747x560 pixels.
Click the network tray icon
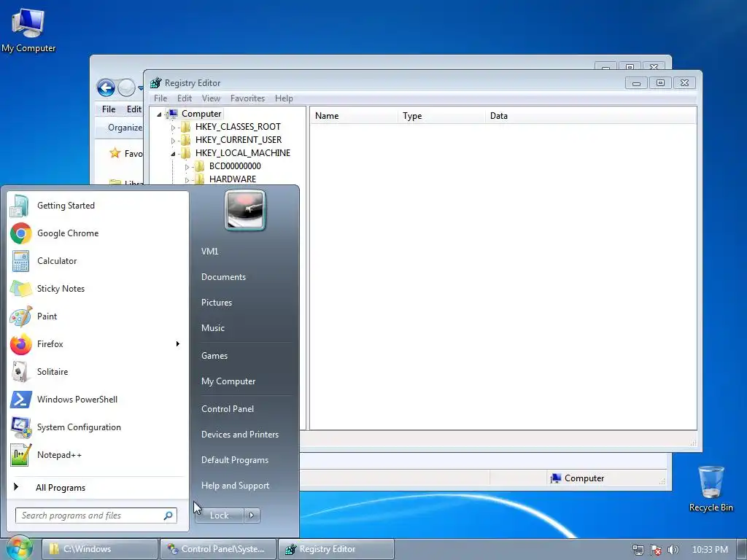point(638,550)
